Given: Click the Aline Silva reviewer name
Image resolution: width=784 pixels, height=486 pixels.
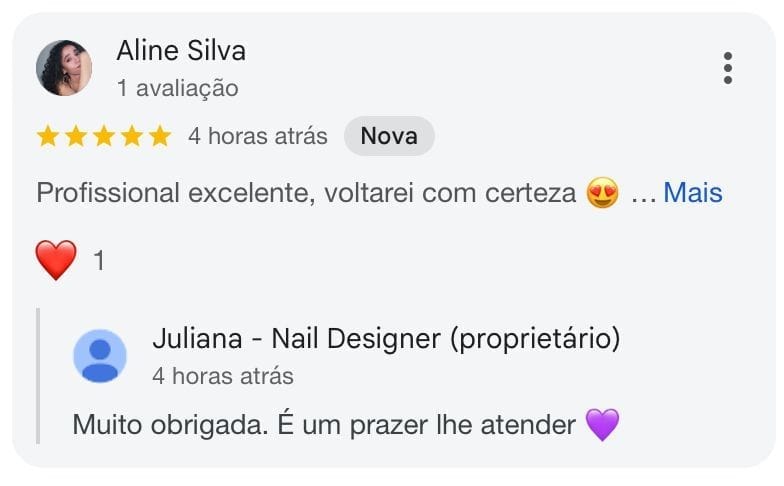Looking at the screenshot, I should tap(181, 50).
